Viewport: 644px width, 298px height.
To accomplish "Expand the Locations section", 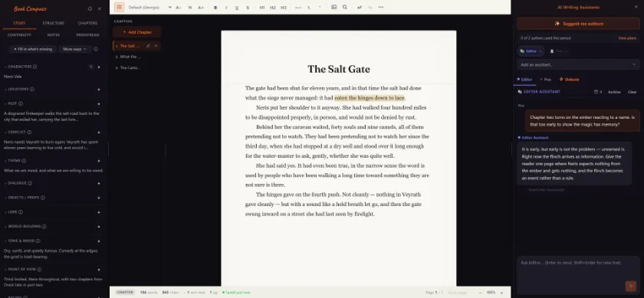I will click(5, 89).
